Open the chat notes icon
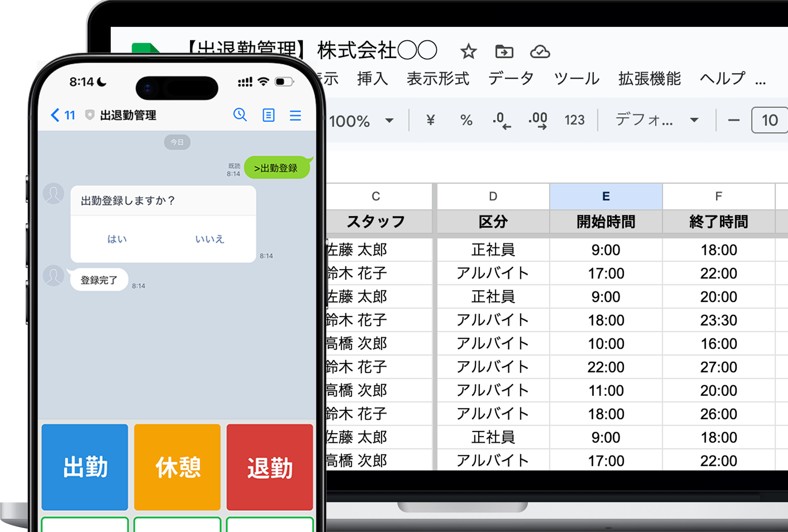788x532 pixels. tap(268, 116)
